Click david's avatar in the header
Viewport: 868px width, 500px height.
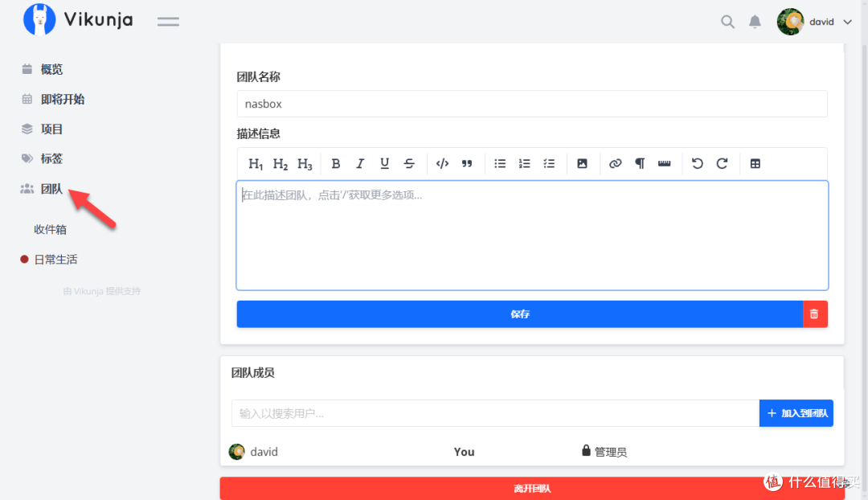tap(790, 22)
